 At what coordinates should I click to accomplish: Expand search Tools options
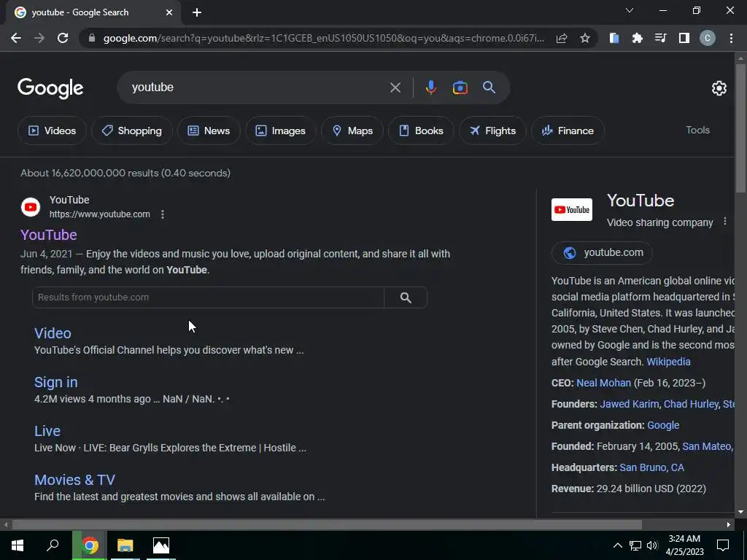[697, 130]
